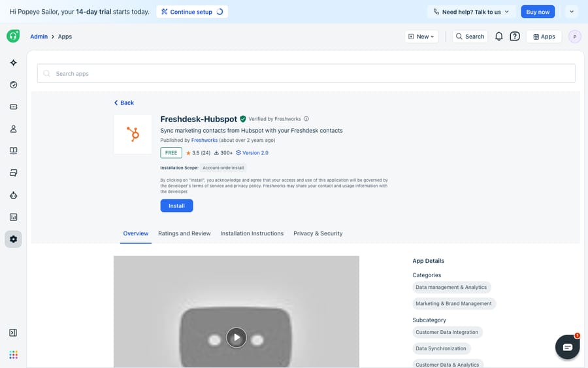Screen dimensions: 588x368
Task: Click the Install button
Action: (176, 205)
